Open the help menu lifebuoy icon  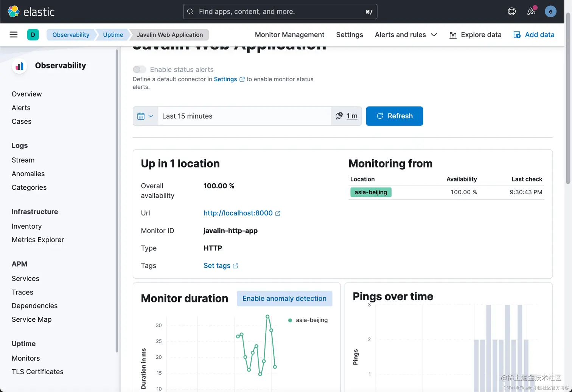(x=511, y=12)
